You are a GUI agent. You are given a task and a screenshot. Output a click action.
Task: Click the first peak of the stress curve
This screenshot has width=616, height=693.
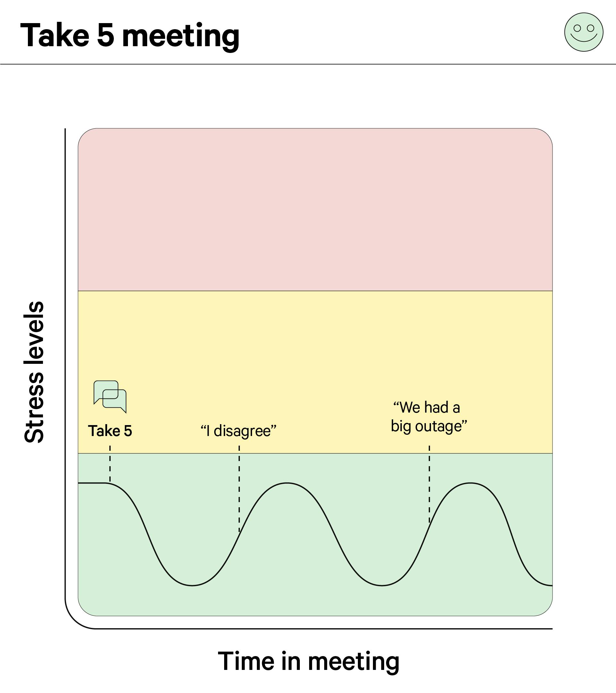(287, 483)
